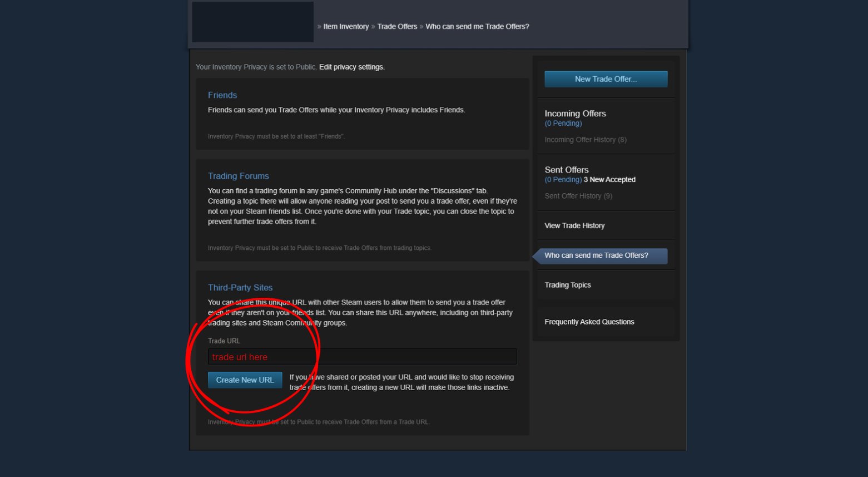Select sidebar 'Who can send me Trade Offers?'

tap(596, 255)
